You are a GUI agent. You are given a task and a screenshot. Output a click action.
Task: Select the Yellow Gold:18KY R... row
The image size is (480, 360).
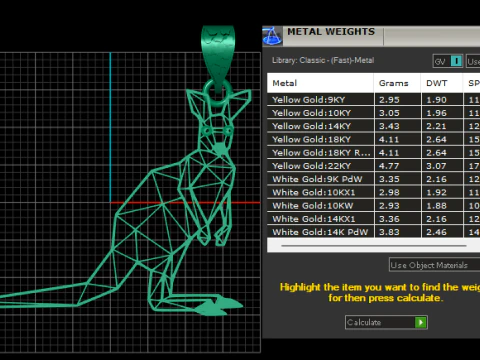click(x=373, y=153)
